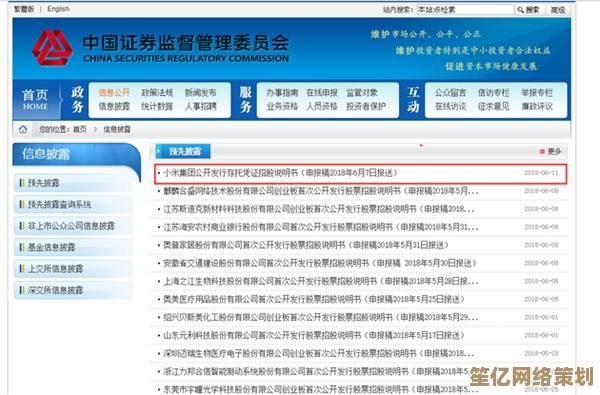The image size is (600, 395).
Task: Select 非上市公众公司信息披露 in sidebar
Action: pos(71,226)
